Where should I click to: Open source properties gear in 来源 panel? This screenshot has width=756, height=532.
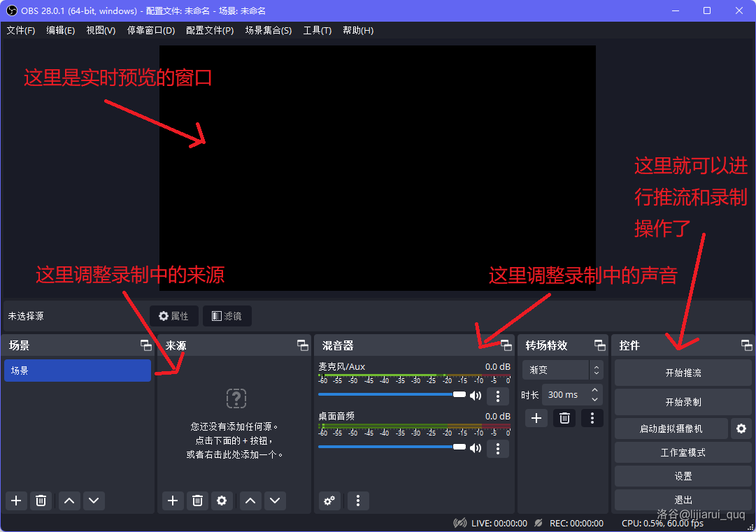(x=222, y=501)
